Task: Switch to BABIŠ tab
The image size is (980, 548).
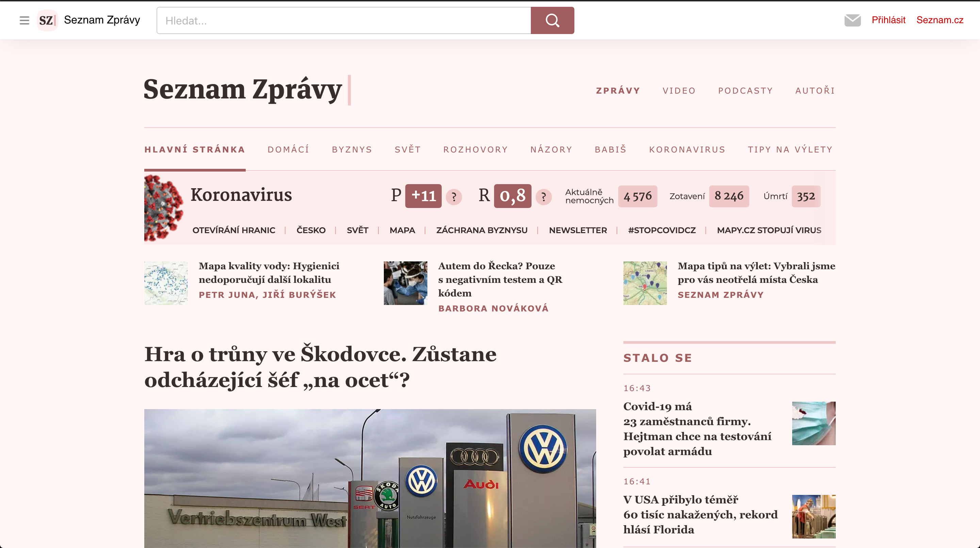Action: pos(610,149)
